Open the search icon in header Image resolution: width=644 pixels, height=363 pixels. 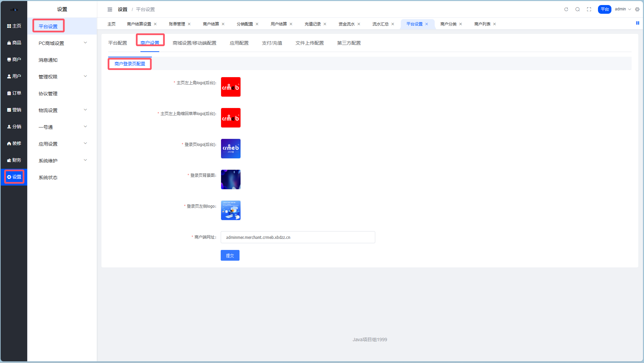coord(577,9)
